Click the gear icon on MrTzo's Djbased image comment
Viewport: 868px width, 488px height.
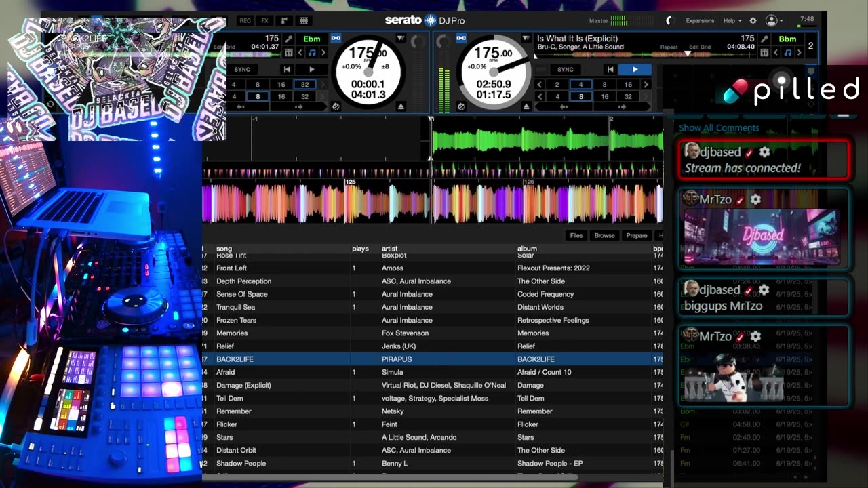755,200
